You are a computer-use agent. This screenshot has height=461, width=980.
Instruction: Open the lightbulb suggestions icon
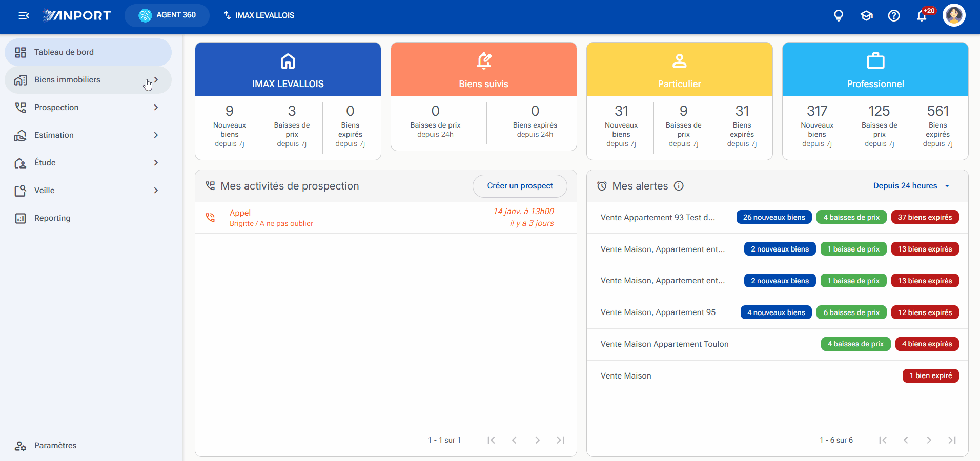(839, 15)
